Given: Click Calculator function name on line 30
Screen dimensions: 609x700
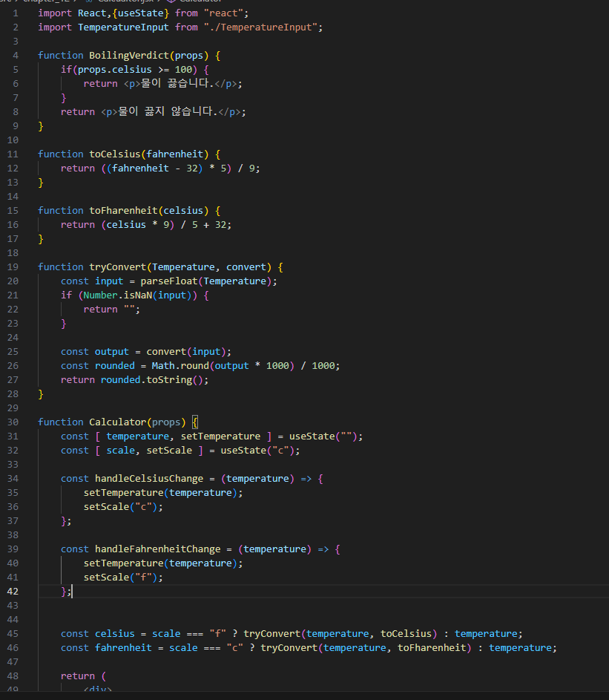Looking at the screenshot, I should coord(118,422).
